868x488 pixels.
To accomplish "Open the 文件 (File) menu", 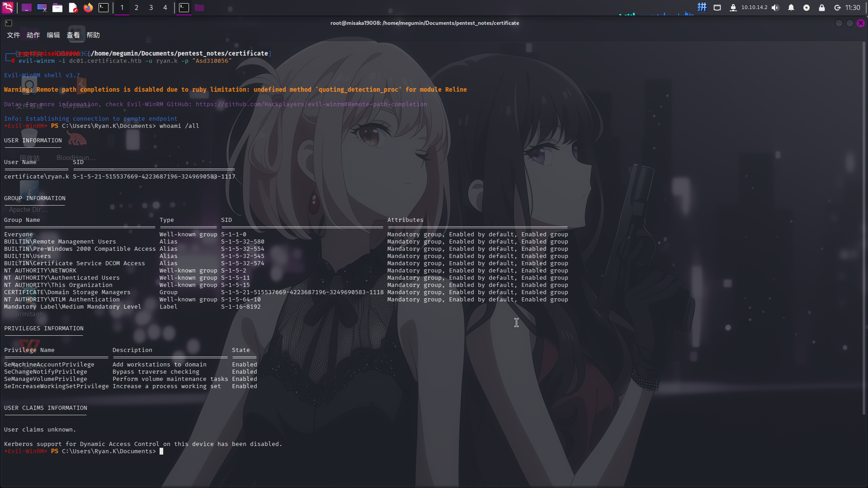I will pos(13,35).
